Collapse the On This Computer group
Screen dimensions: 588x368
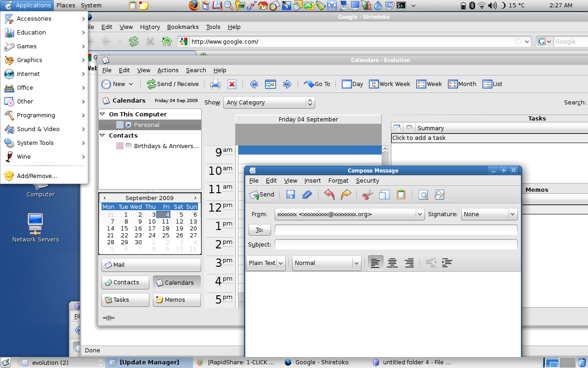[102, 114]
